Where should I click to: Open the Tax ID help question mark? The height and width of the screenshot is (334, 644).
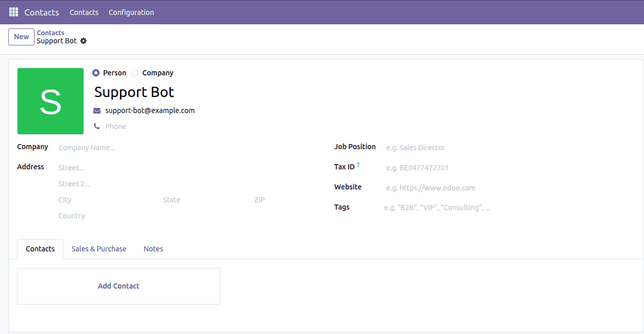tap(358, 165)
